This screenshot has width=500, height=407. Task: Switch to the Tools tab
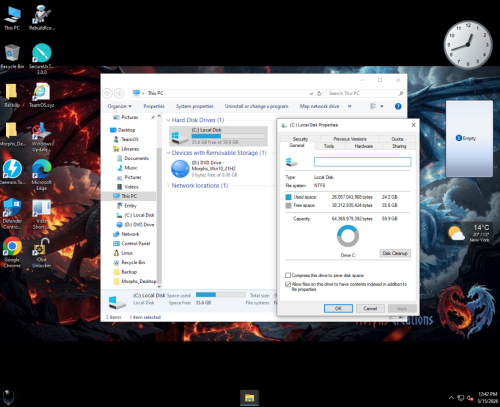329,146
